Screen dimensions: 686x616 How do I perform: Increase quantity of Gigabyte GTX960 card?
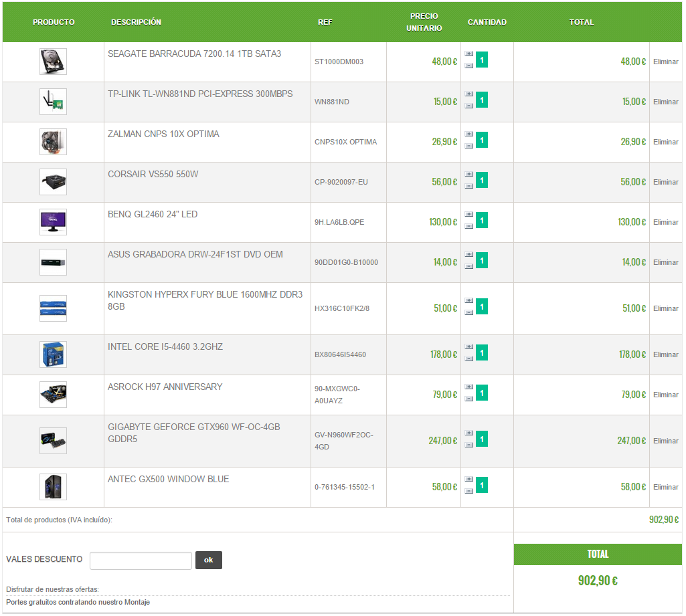[468, 433]
